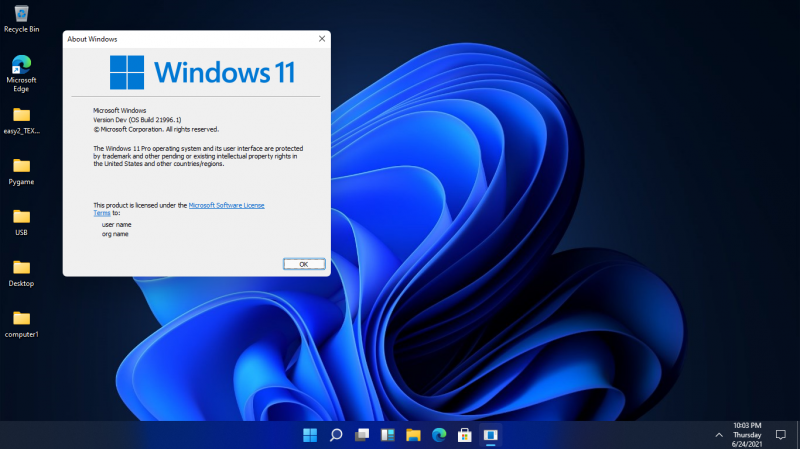
Task: Select the Microsoft Edge desktop shortcut
Action: point(21,66)
